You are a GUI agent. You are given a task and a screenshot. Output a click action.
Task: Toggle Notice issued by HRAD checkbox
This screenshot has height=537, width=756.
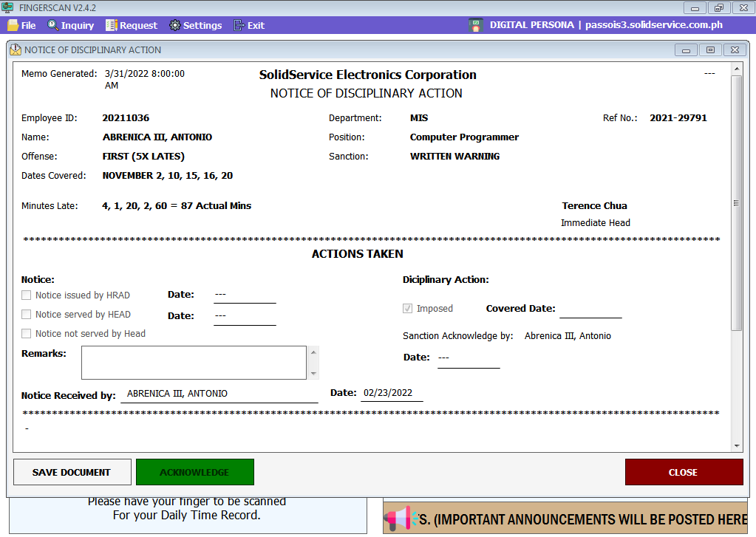click(x=27, y=295)
